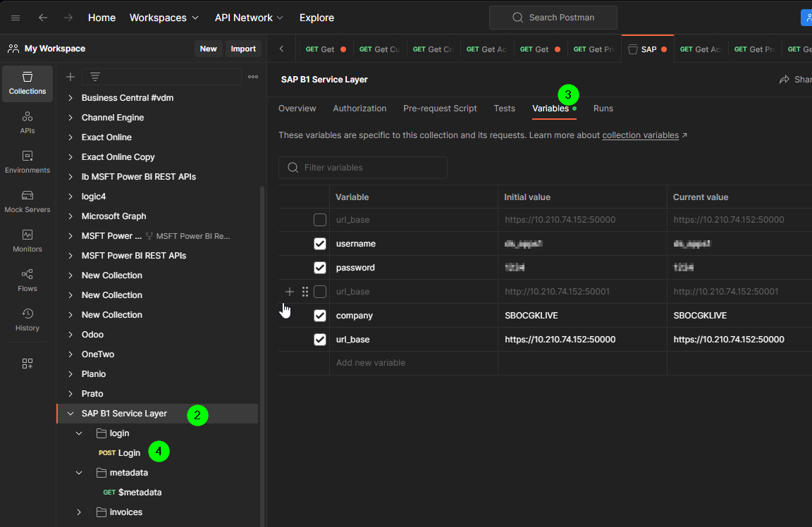812x527 pixels.
Task: Expand the invoices folder chevron
Action: point(79,512)
